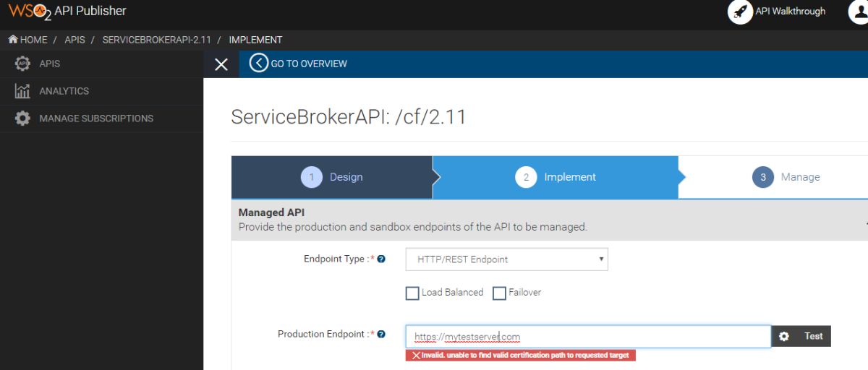This screenshot has width=868, height=370.
Task: Click the back arrow circle icon
Action: [x=258, y=64]
